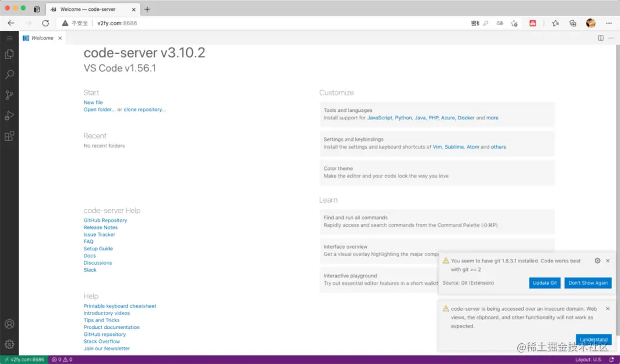
Task: Open the GitHub Repository help link
Action: coord(105,220)
